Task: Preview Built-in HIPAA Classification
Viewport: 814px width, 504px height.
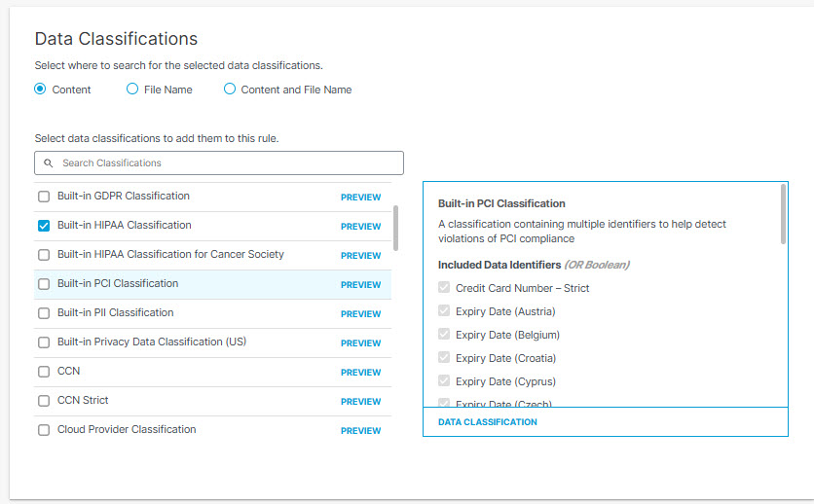Action: tap(361, 226)
